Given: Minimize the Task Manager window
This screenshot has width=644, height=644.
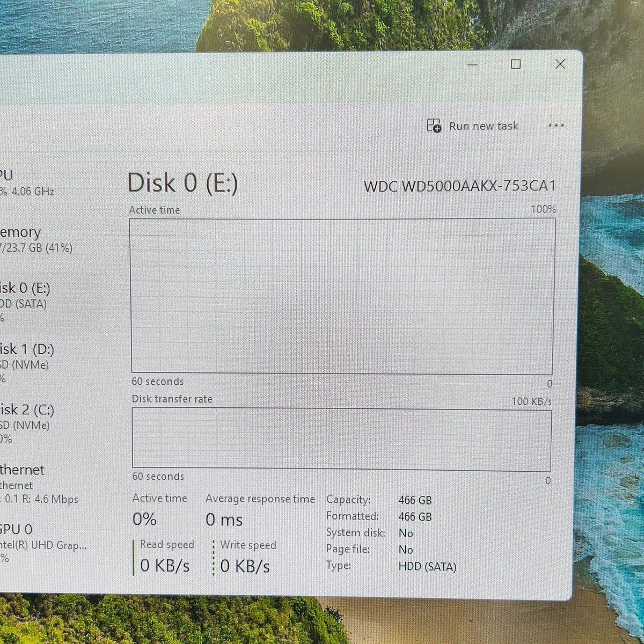Looking at the screenshot, I should (472, 64).
